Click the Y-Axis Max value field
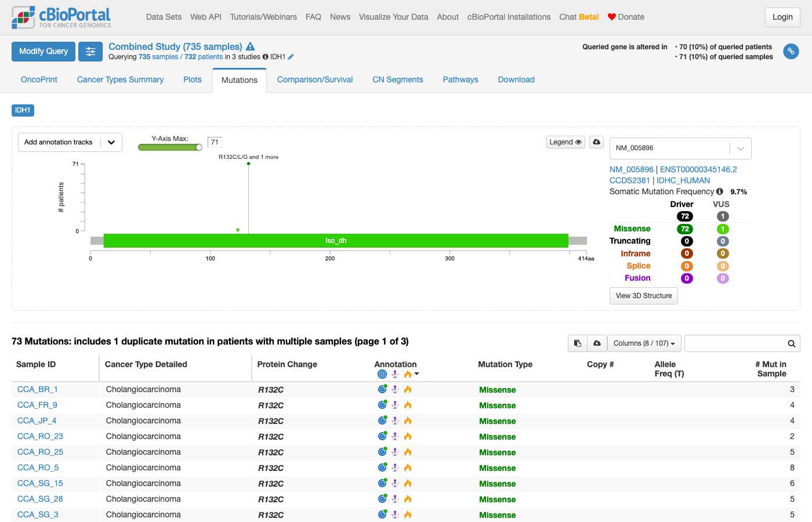Image resolution: width=812 pixels, height=522 pixels. click(215, 142)
